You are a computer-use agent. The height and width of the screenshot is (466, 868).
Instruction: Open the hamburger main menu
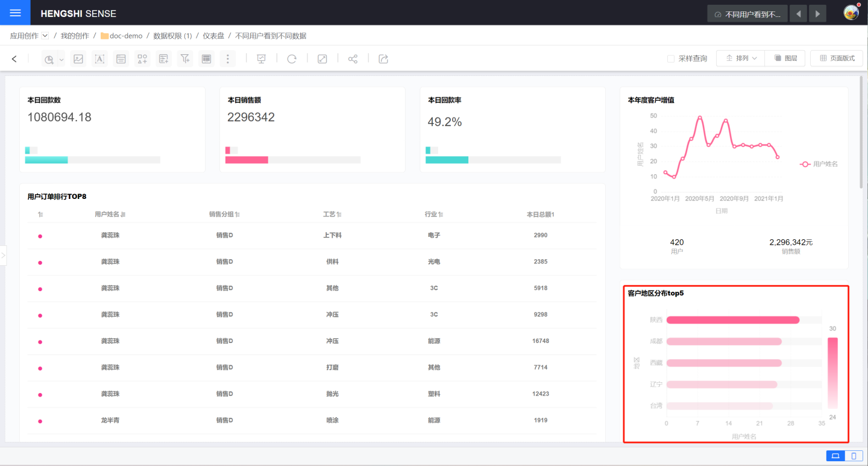(15, 13)
